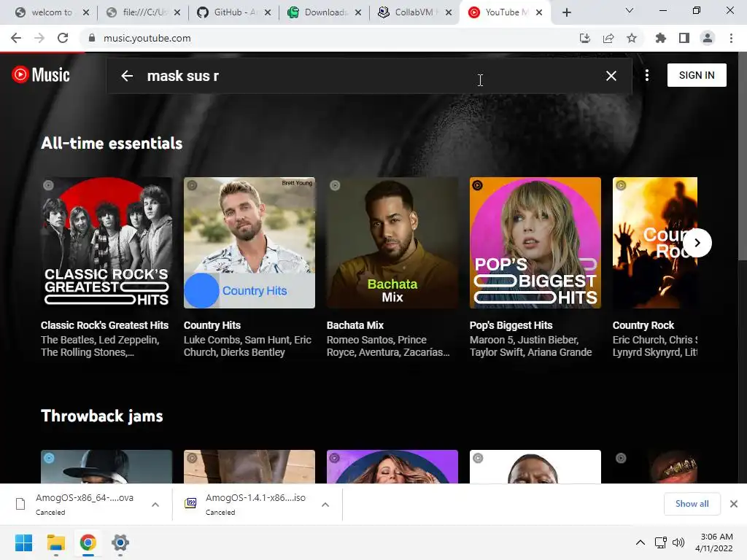Open the Country Hits playlist thumbnail
747x560 pixels.
tap(249, 243)
